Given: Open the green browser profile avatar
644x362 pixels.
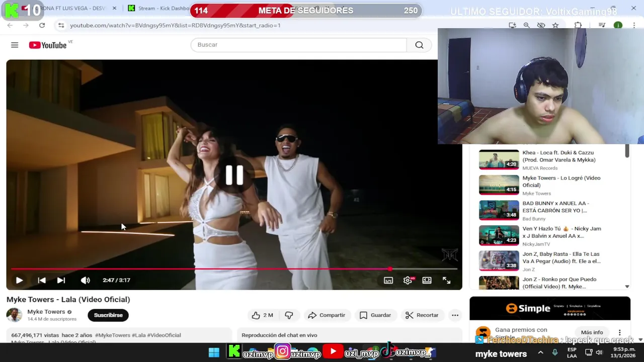Looking at the screenshot, I should (x=618, y=25).
